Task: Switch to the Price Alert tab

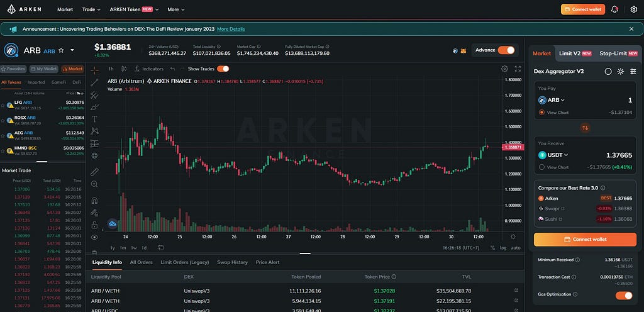Action: tap(267, 262)
